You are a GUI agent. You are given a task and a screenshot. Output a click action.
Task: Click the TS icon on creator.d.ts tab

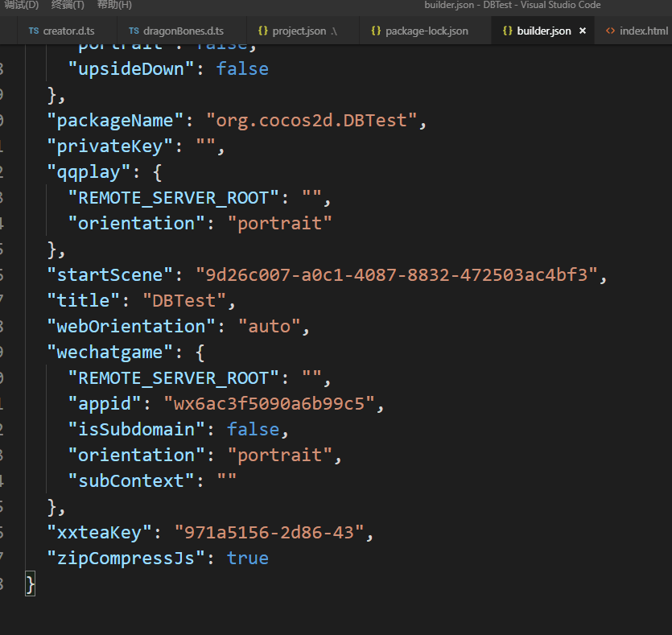33,31
